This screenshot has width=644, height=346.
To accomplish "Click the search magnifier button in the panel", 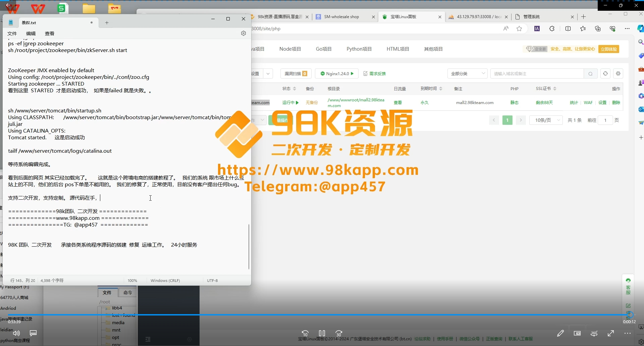I will pos(590,73).
